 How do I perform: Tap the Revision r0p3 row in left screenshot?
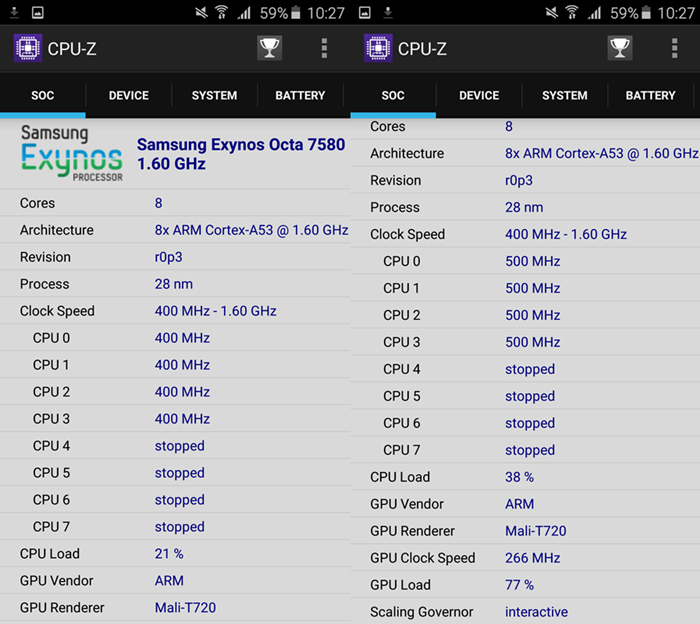(175, 257)
